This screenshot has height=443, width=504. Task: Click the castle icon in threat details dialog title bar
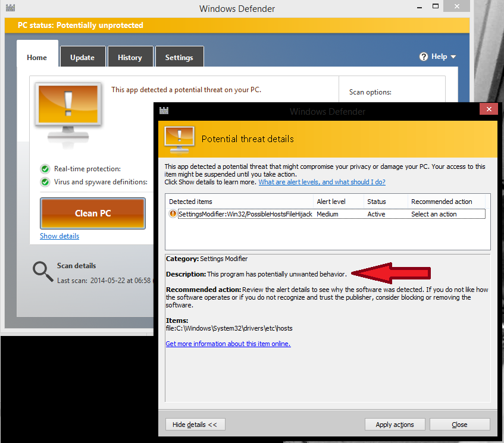(x=164, y=111)
